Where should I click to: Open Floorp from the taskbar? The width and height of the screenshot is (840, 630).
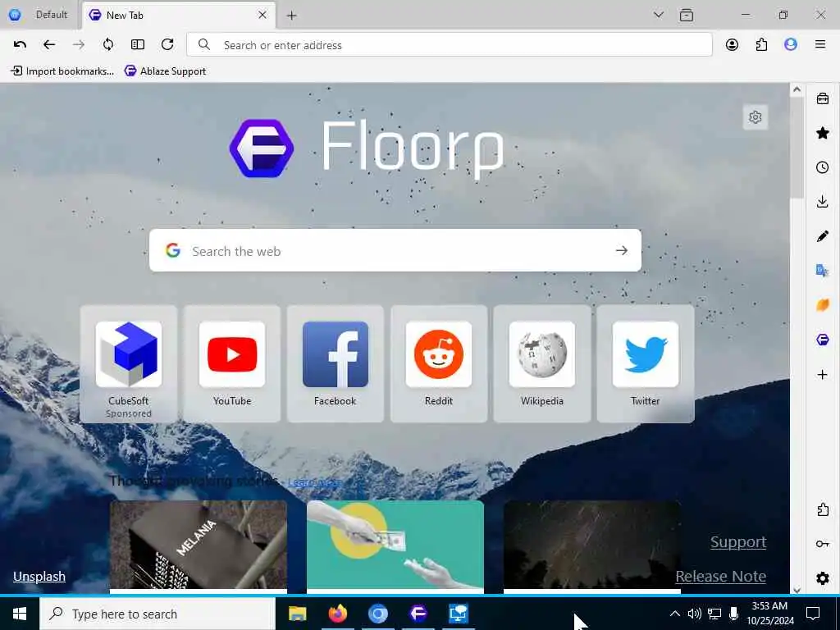coord(418,614)
